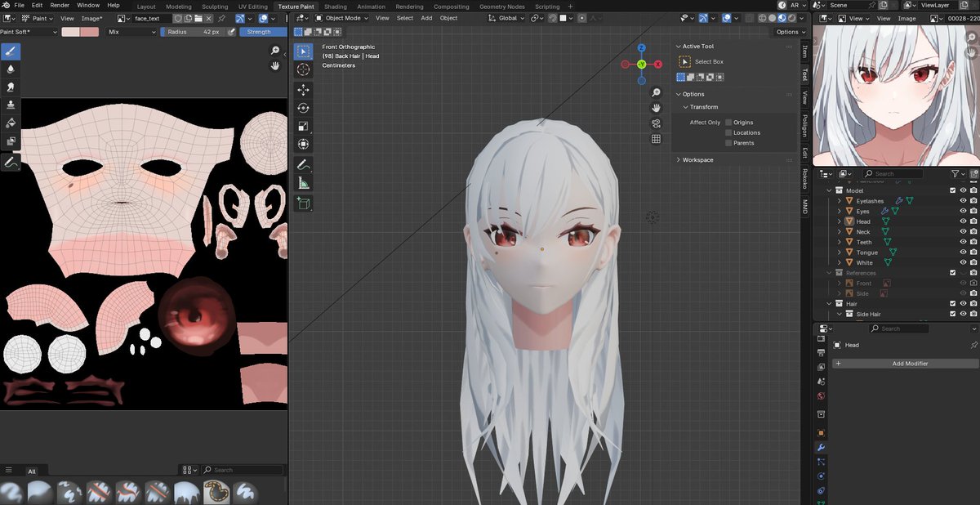Switch to the UV Editing workspace tab
The width and height of the screenshot is (980, 505).
click(252, 7)
